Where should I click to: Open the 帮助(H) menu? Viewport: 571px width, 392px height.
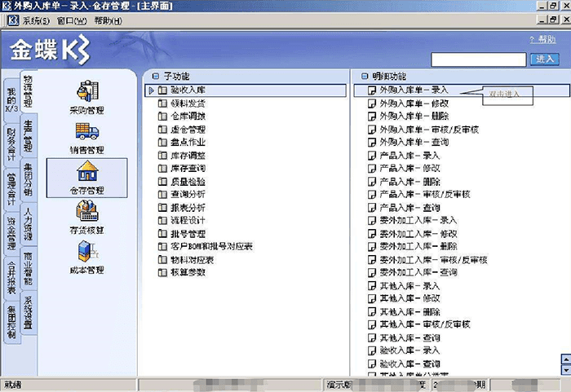[108, 20]
